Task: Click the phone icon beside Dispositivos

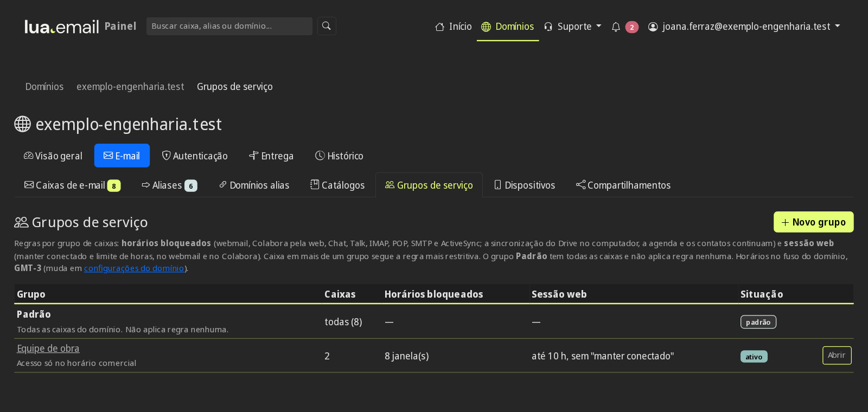Action: click(x=498, y=185)
